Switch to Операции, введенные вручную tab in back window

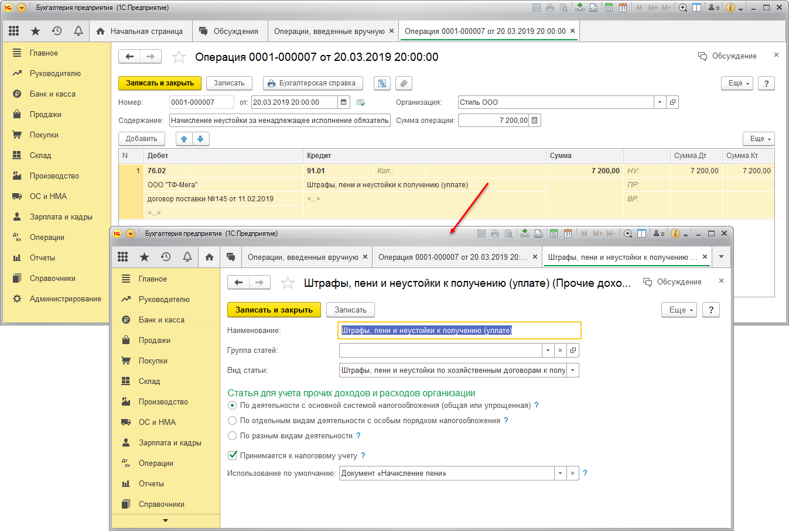(x=329, y=31)
